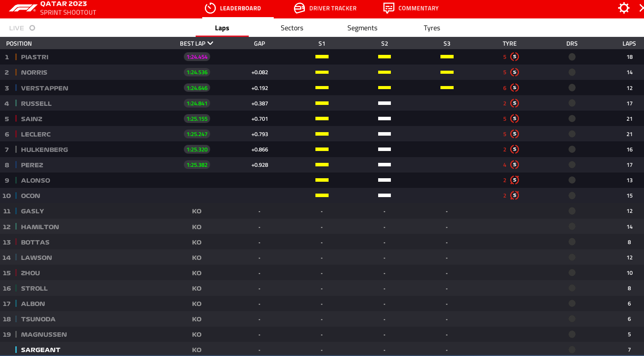
Task: Click Piastri's yellow S1 sector bar
Action: 322,57
